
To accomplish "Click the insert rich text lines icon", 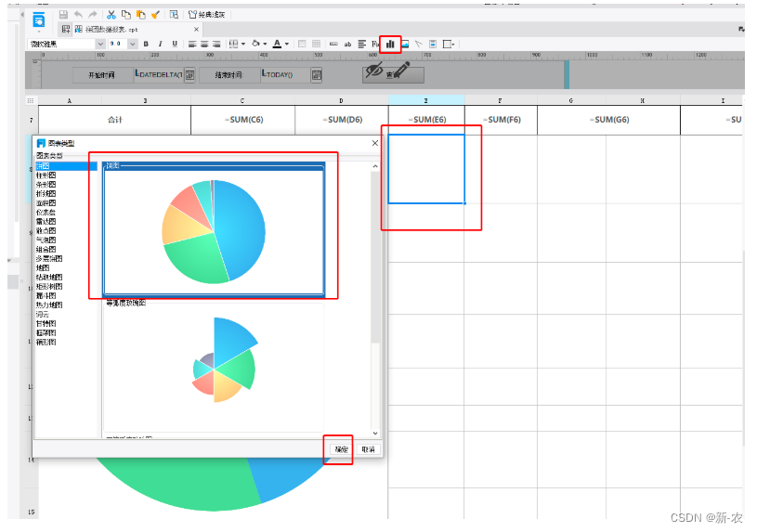I will (361, 44).
